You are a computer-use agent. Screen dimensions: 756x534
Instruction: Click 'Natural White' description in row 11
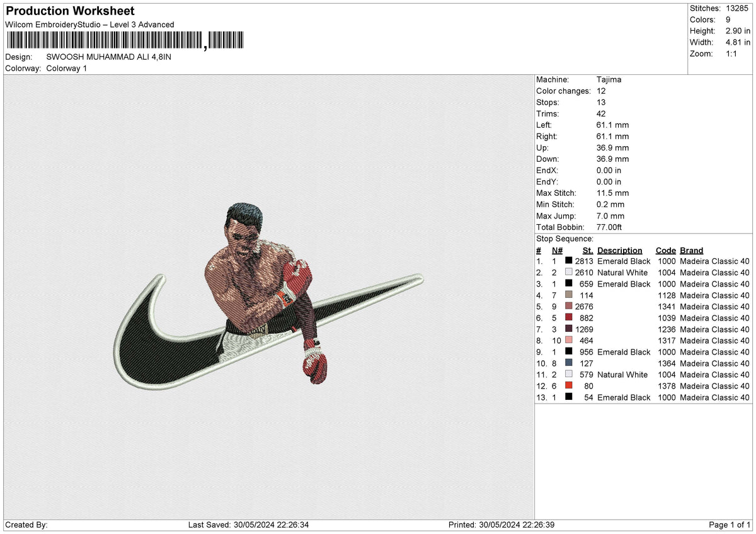tap(622, 375)
